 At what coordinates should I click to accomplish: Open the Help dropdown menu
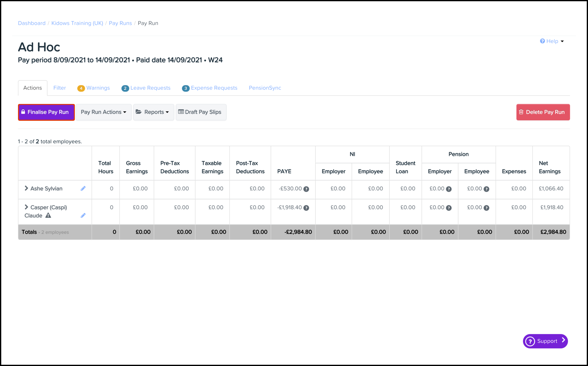pyautogui.click(x=552, y=41)
